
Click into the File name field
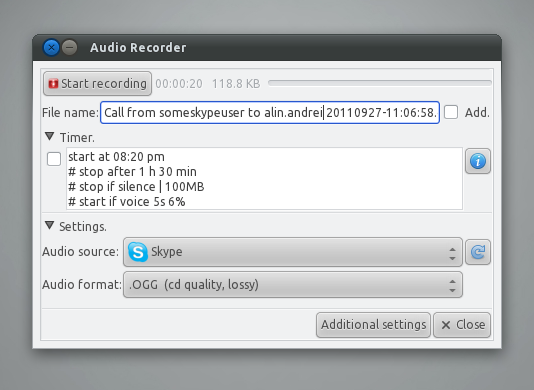pyautogui.click(x=270, y=112)
